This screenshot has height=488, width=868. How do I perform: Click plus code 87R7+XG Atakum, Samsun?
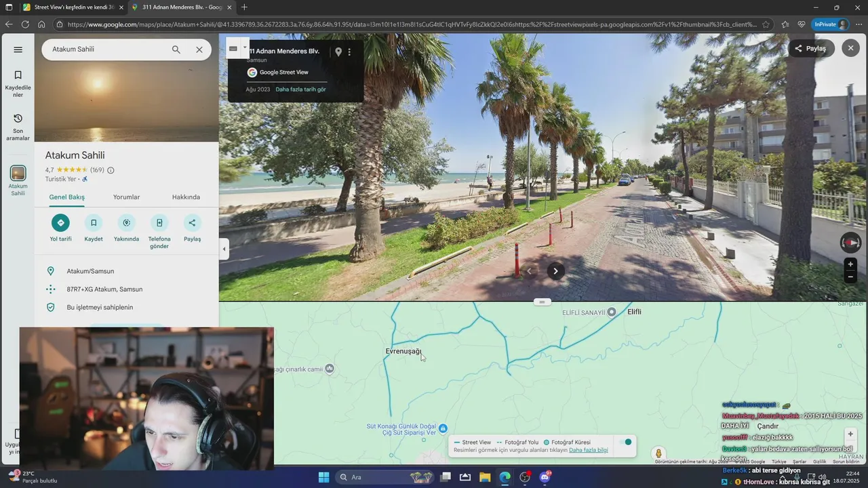click(x=127, y=289)
